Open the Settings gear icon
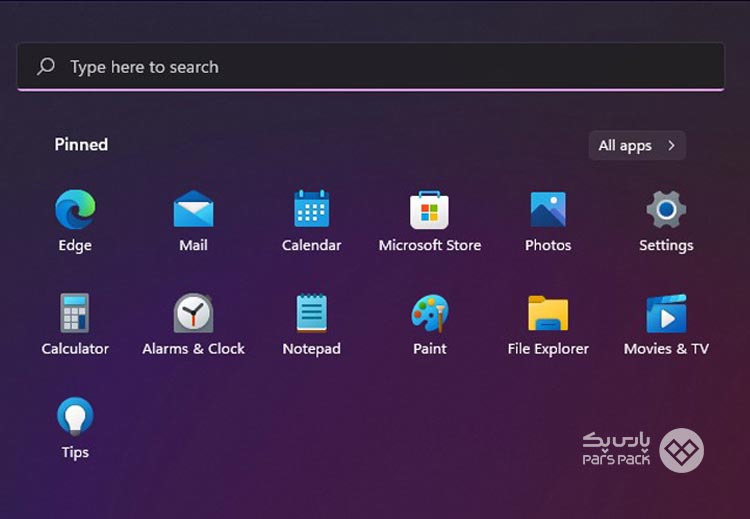This screenshot has height=519, width=750. point(666,210)
